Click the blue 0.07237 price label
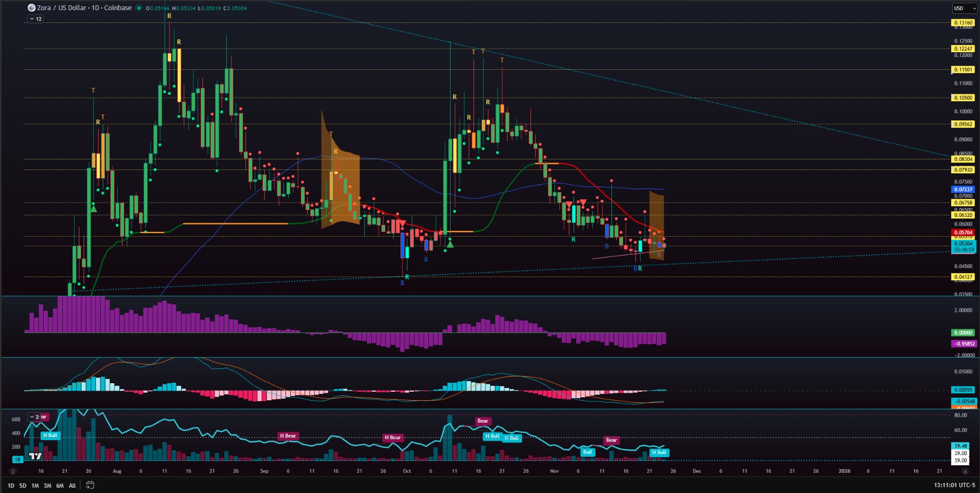 click(x=963, y=189)
